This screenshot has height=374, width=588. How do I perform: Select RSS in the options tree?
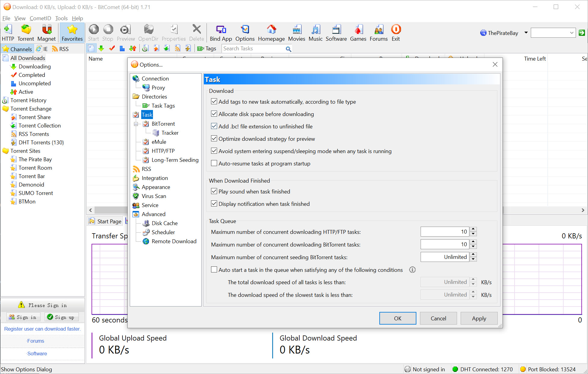click(x=146, y=169)
